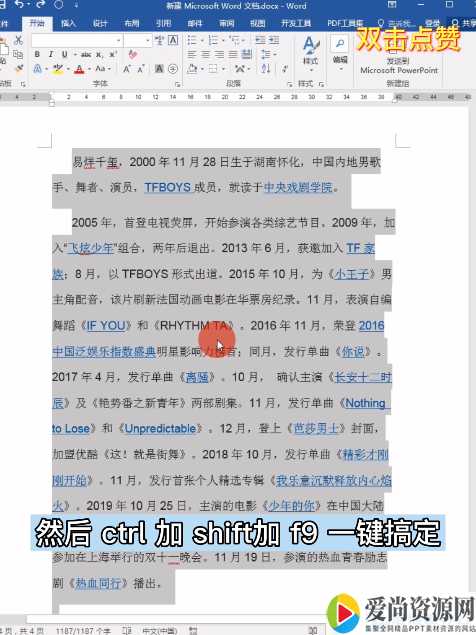The height and width of the screenshot is (635, 476).
Task: Click Grow Font size icon
Action: tap(126, 69)
